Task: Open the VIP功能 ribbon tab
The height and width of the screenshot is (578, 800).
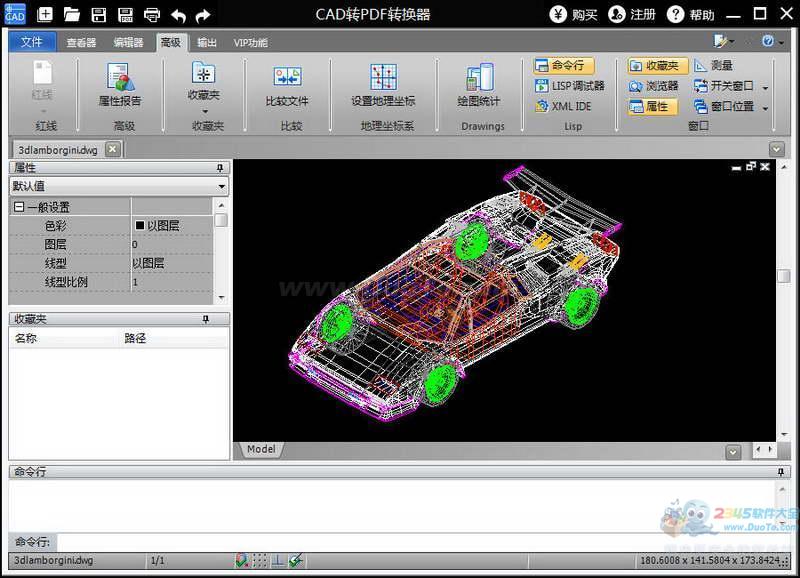Action: click(251, 42)
